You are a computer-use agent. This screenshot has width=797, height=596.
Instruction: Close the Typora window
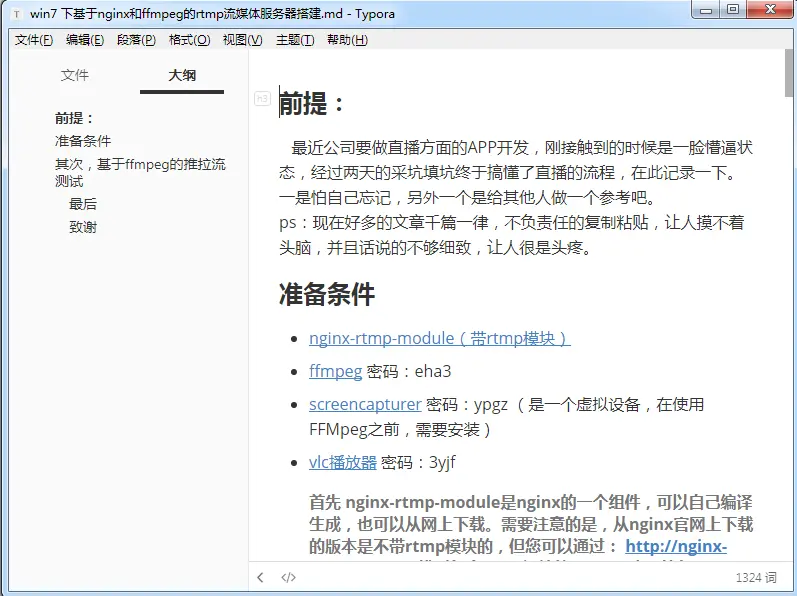(x=770, y=9)
